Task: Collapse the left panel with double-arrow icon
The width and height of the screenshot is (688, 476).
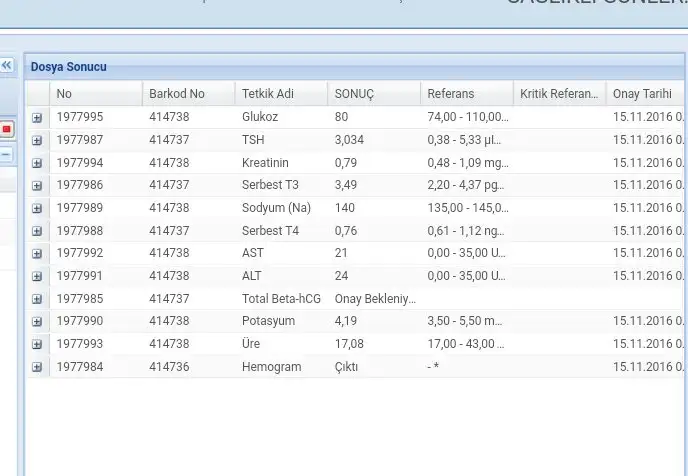Action: pos(6,65)
